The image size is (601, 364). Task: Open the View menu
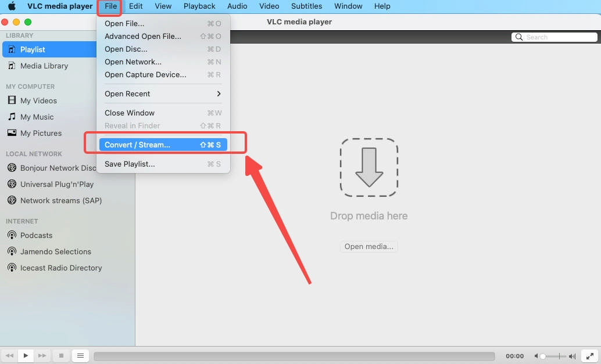pyautogui.click(x=163, y=6)
